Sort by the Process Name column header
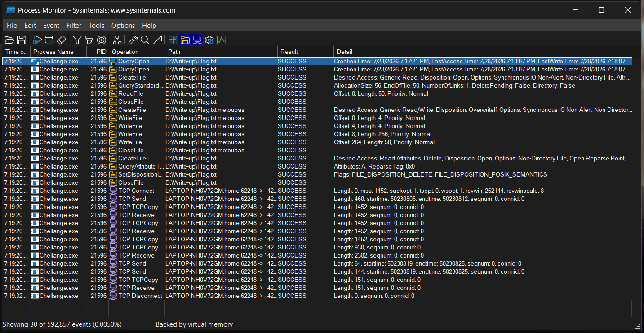The image size is (644, 333). (58, 52)
